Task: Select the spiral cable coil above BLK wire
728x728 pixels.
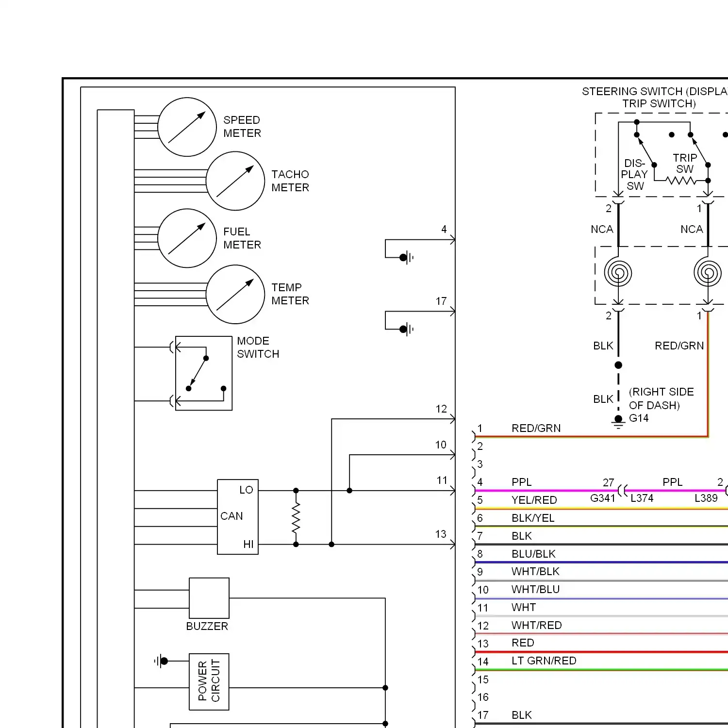Action: point(618,272)
